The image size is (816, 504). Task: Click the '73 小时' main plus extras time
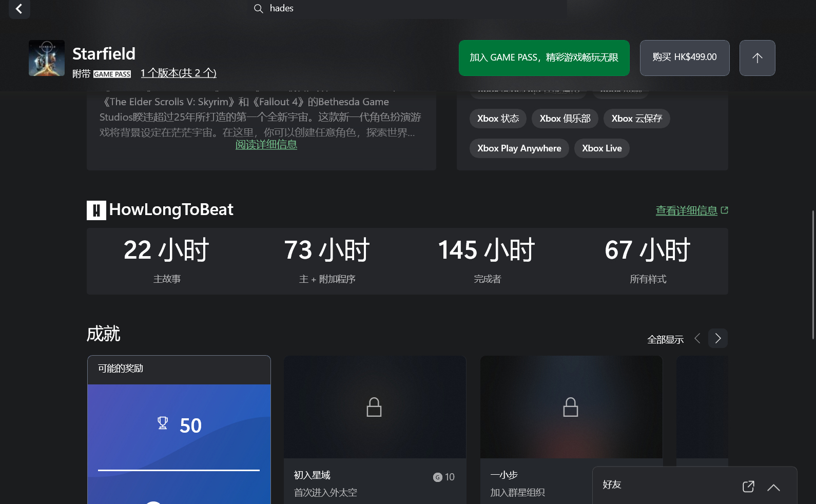327,250
